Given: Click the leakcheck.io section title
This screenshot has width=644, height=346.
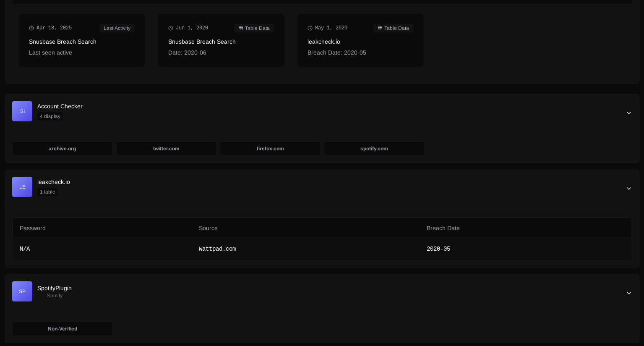Looking at the screenshot, I should click(x=54, y=182).
